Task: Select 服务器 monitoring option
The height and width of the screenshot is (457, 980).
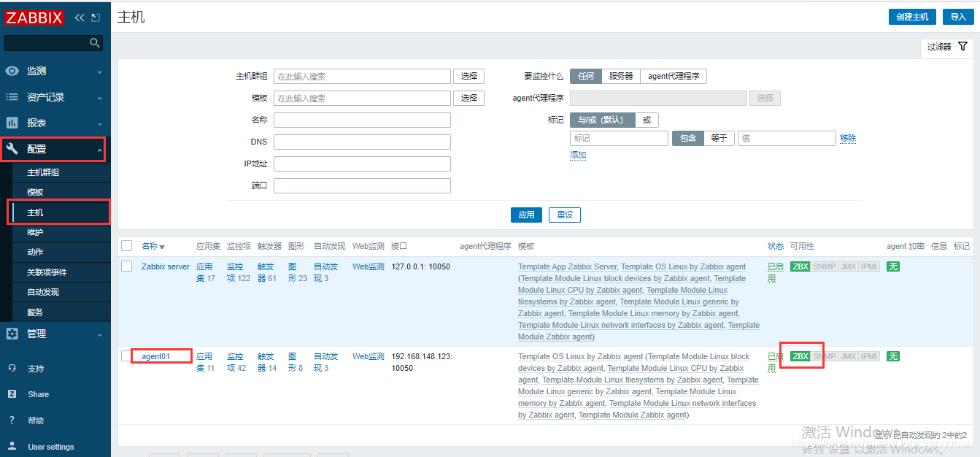Action: (621, 76)
